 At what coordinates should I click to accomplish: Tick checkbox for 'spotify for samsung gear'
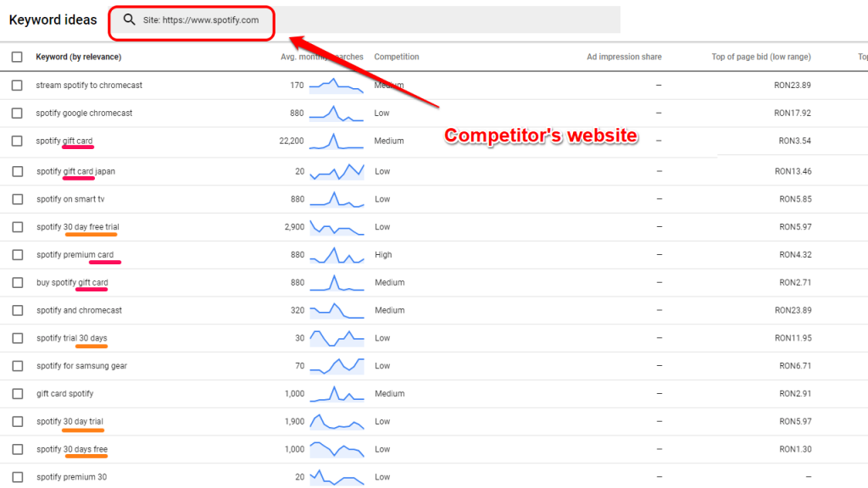coord(18,366)
